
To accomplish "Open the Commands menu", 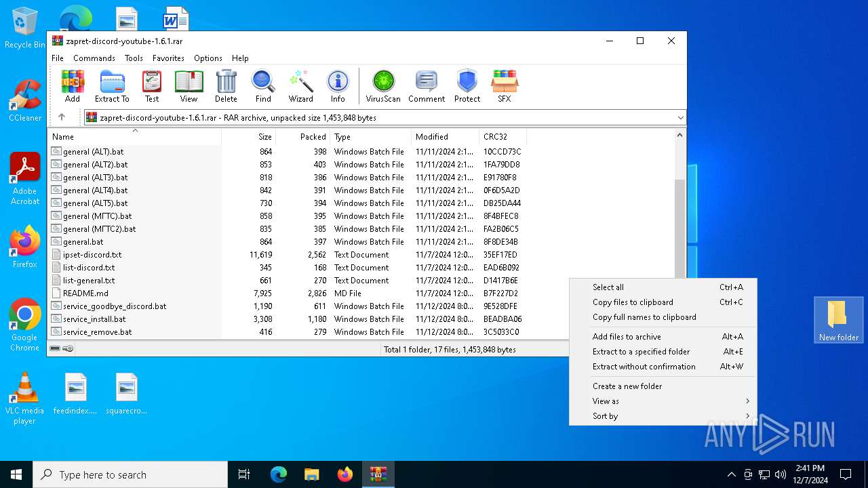I will click(x=94, y=58).
